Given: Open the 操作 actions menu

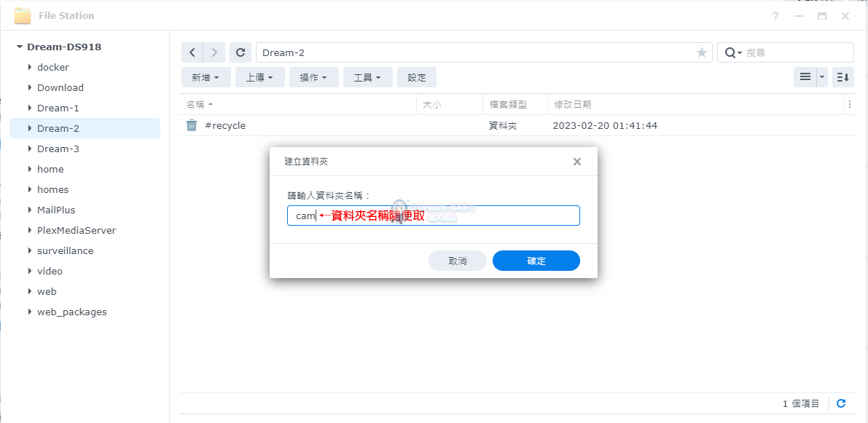Looking at the screenshot, I should 313,76.
